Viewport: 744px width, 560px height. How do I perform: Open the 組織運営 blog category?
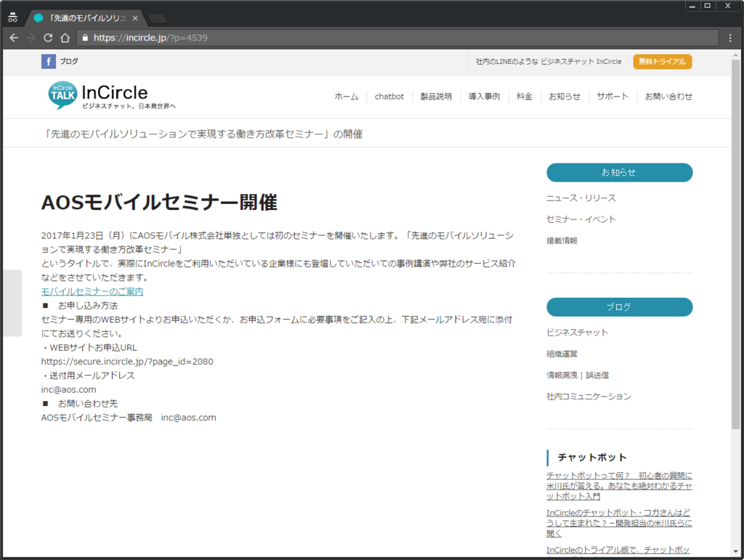tap(562, 354)
